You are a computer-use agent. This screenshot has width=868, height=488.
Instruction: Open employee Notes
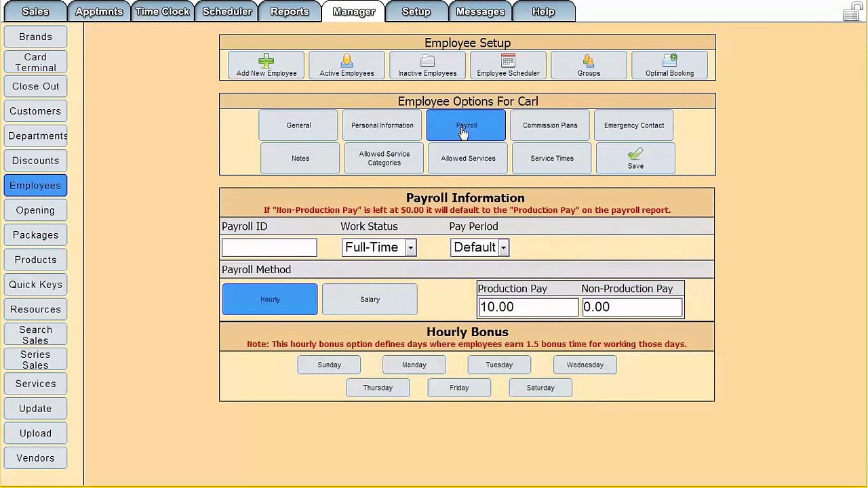[x=300, y=159]
